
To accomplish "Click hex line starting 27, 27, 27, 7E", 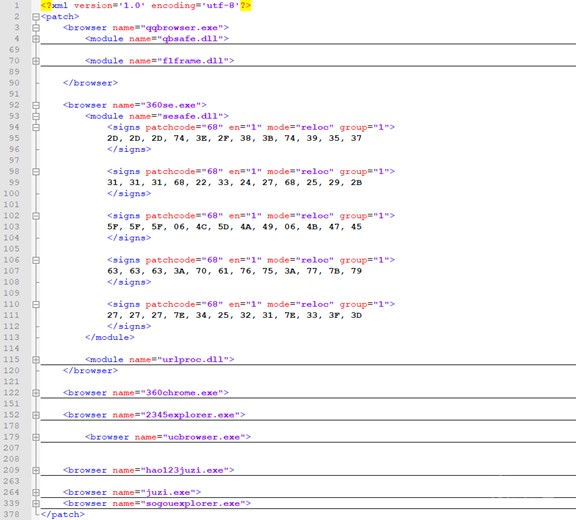I will 234,315.
